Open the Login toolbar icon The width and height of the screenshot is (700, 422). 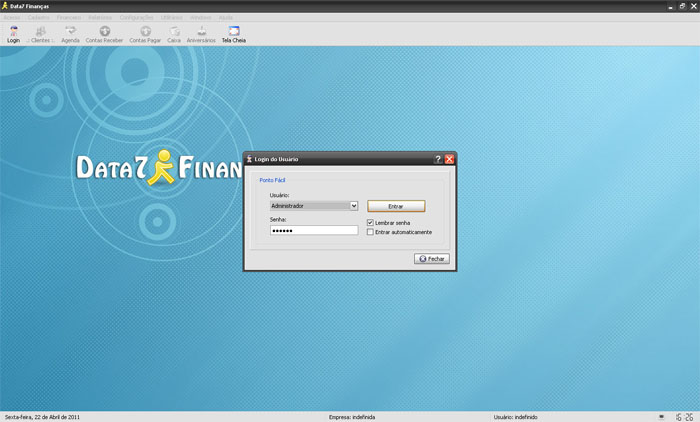point(13,34)
